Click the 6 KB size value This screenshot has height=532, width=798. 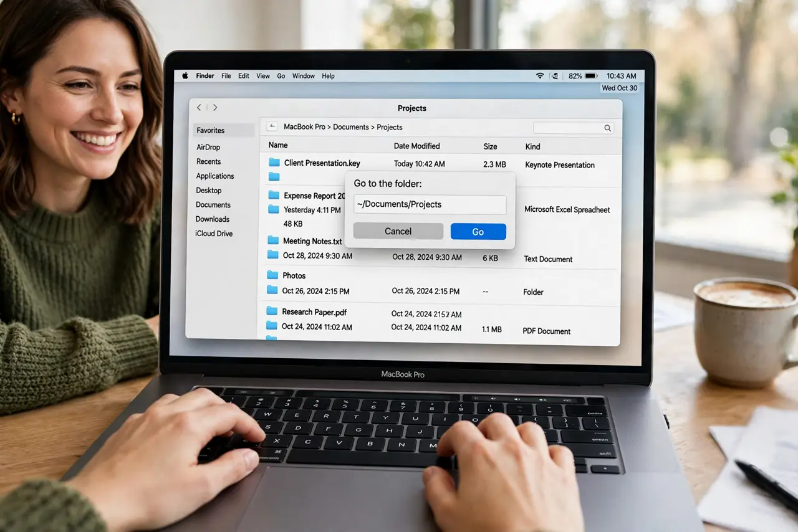pyautogui.click(x=491, y=258)
